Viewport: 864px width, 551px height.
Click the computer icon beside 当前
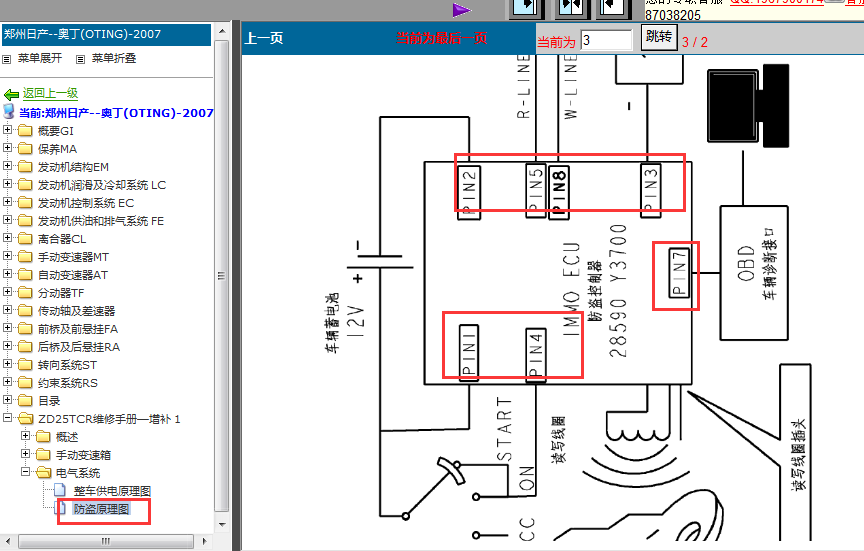(x=8, y=111)
